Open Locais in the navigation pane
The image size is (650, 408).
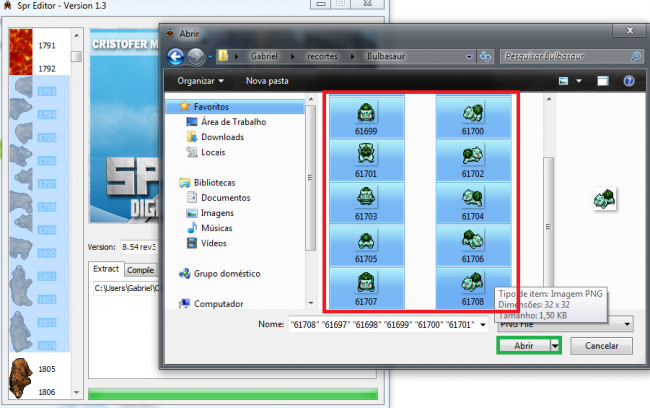click(x=213, y=152)
